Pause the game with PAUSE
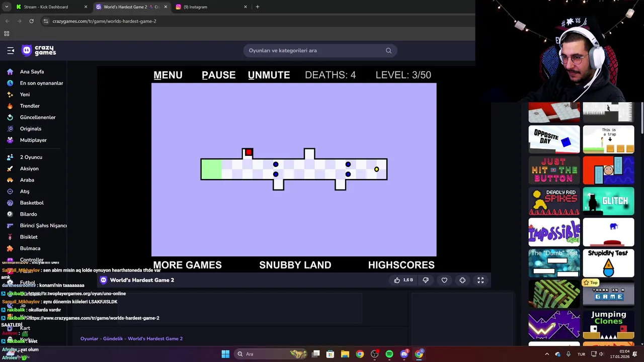The image size is (644, 362). (x=218, y=75)
